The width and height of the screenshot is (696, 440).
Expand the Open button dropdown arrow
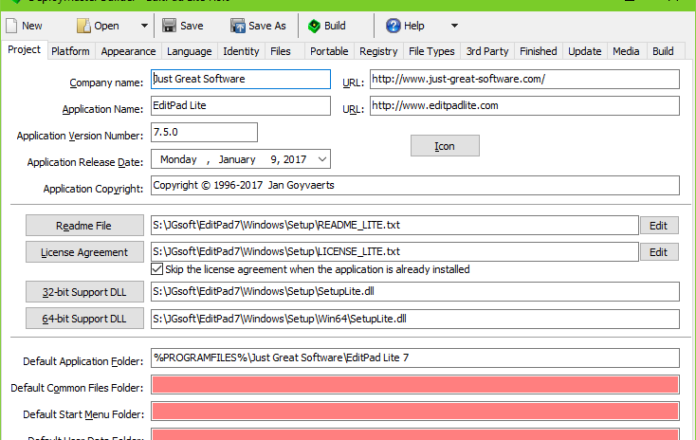click(x=144, y=26)
